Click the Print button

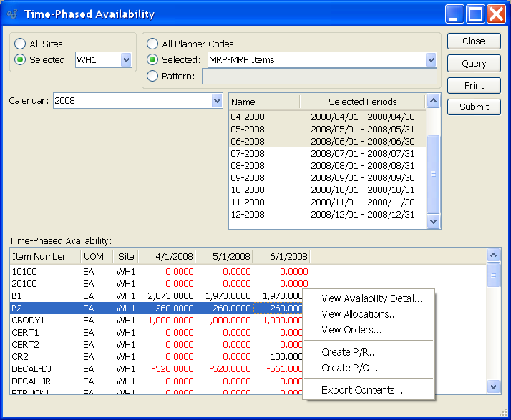tap(473, 85)
